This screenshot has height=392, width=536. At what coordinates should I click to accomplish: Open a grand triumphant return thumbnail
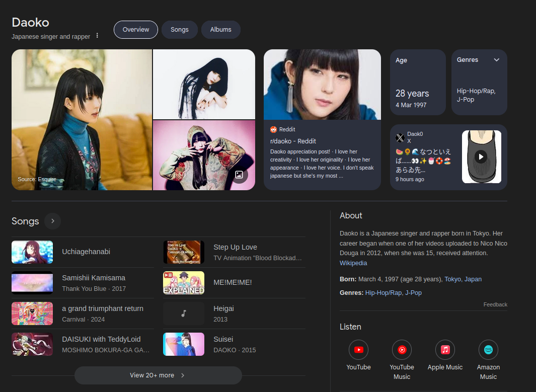32,313
